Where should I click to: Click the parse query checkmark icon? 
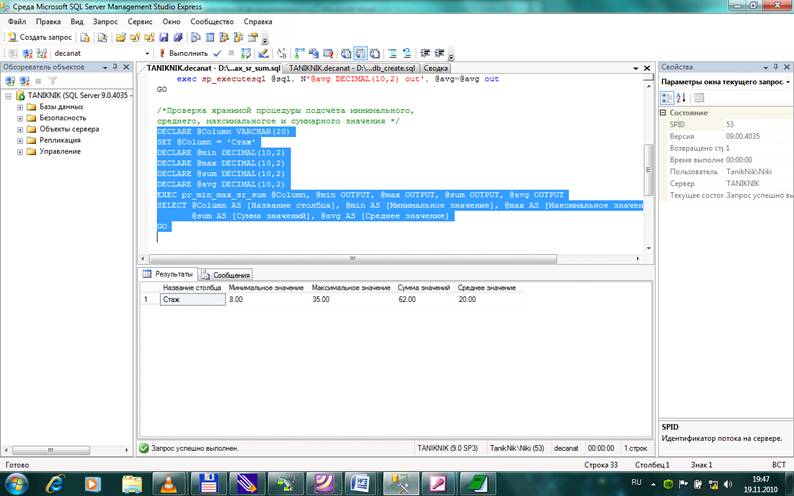[x=217, y=53]
